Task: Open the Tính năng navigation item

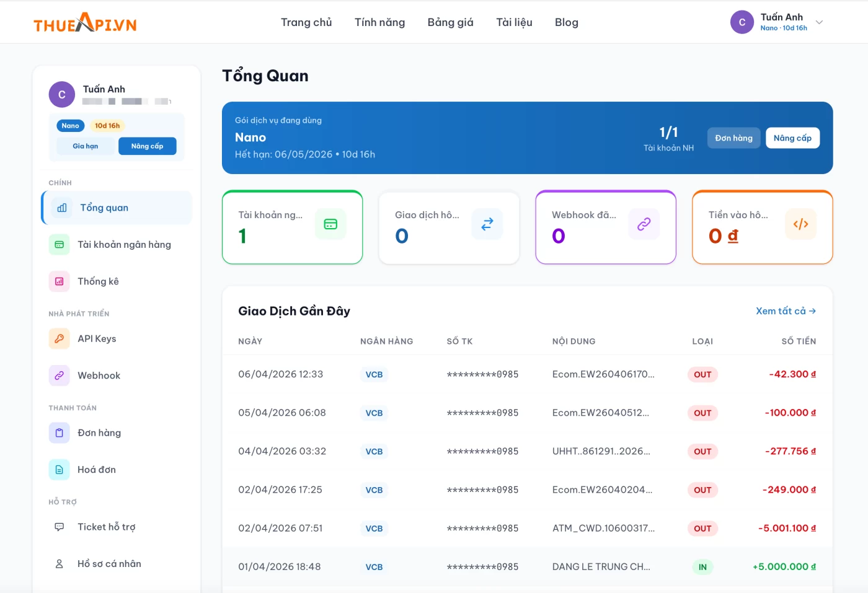Action: [379, 22]
